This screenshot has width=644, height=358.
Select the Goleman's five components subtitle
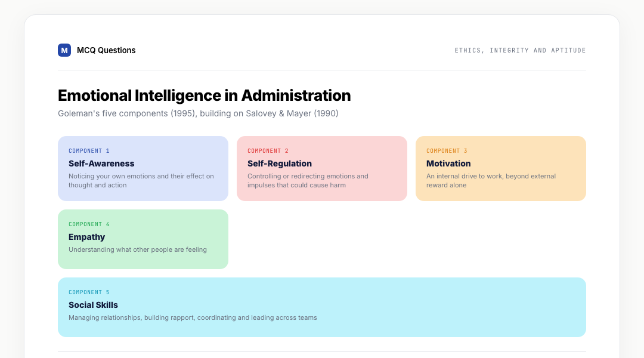[x=198, y=113]
